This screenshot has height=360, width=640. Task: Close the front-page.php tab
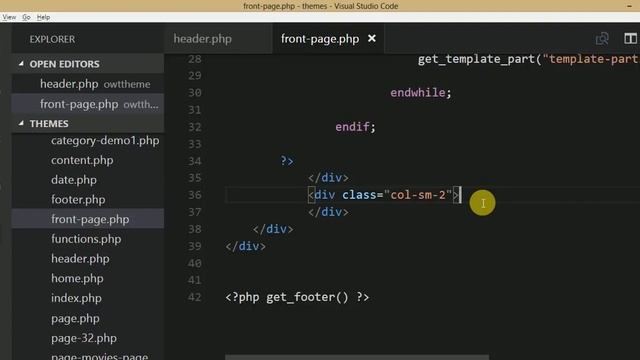[371, 38]
